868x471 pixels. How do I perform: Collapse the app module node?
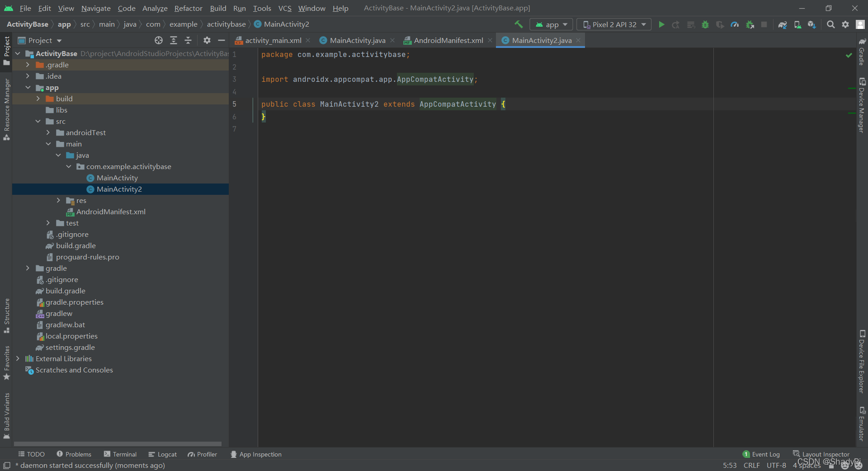[28, 87]
